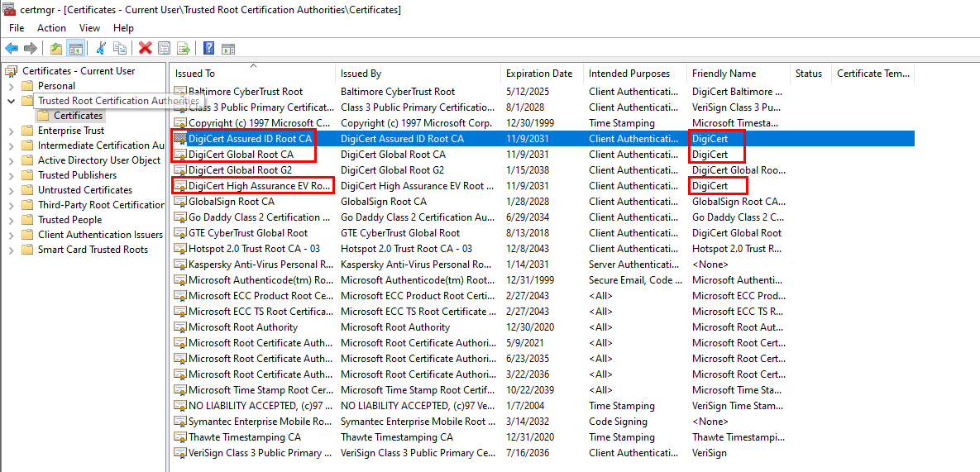Screen dimensions: 980x472
Task: Click certificate icon beside DigiCert Global Root G2
Action: pos(180,169)
